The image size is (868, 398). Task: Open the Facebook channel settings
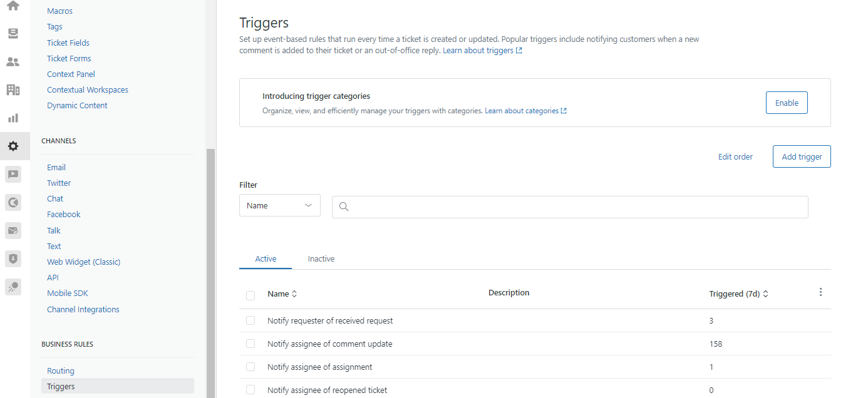[x=64, y=214]
